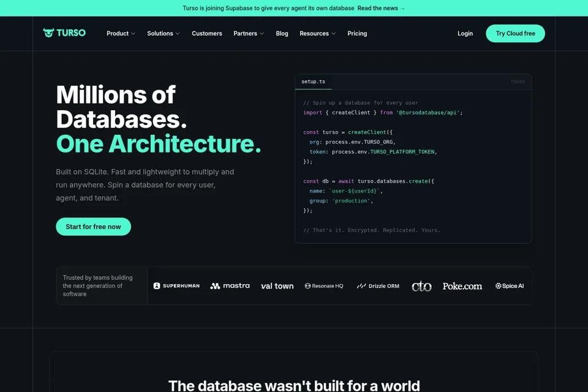Click the Start for free now button
The height and width of the screenshot is (392, 588).
coord(93,227)
